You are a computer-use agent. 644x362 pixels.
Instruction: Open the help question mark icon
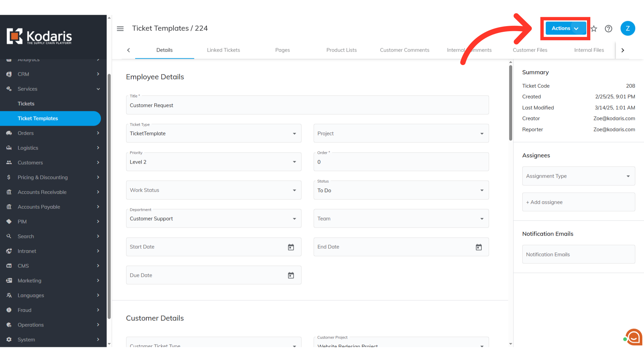(608, 28)
